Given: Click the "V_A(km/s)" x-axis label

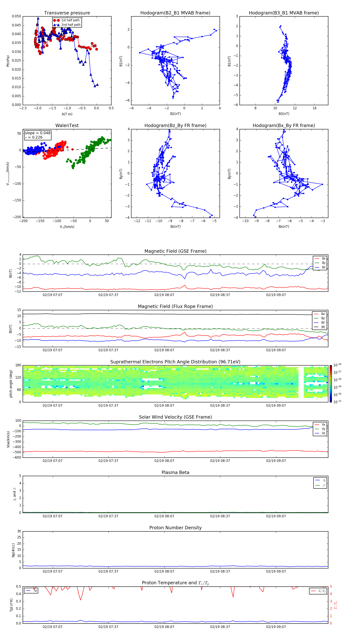Looking at the screenshot, I should pos(67,227).
